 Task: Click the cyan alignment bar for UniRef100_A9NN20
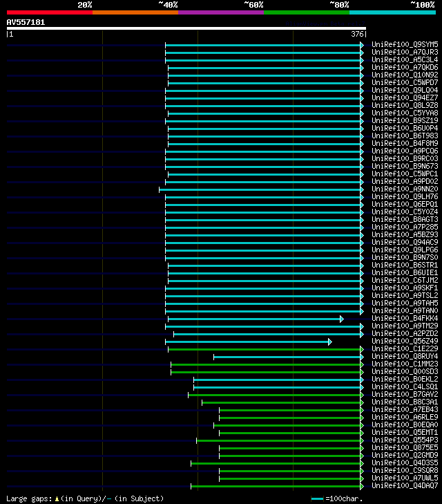(x=260, y=190)
